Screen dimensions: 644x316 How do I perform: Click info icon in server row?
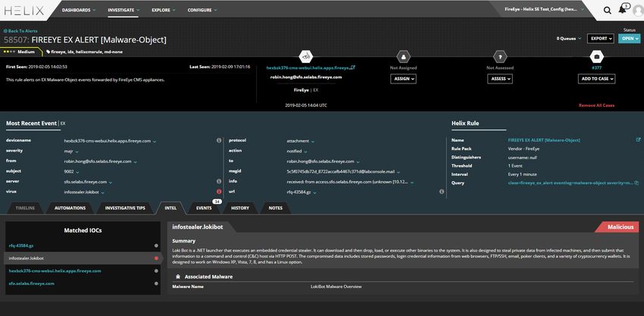[x=219, y=181]
